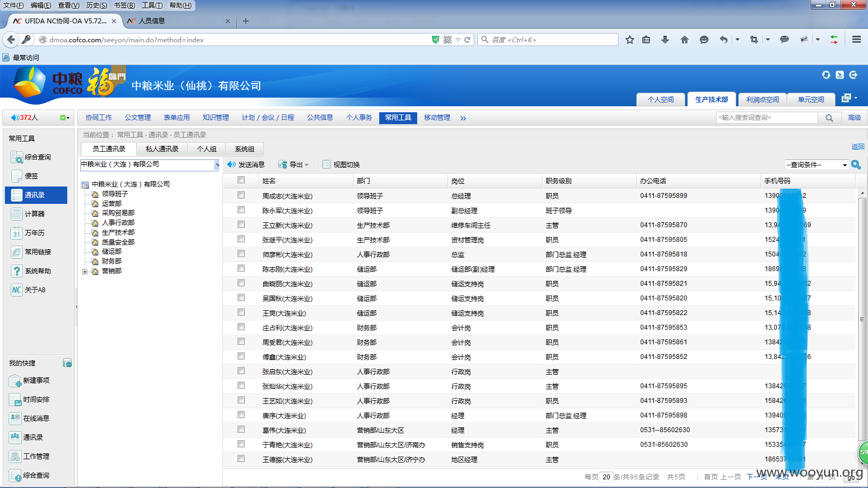Check the box for 唐序(大连米业)
The image size is (868, 488).
[241, 415]
